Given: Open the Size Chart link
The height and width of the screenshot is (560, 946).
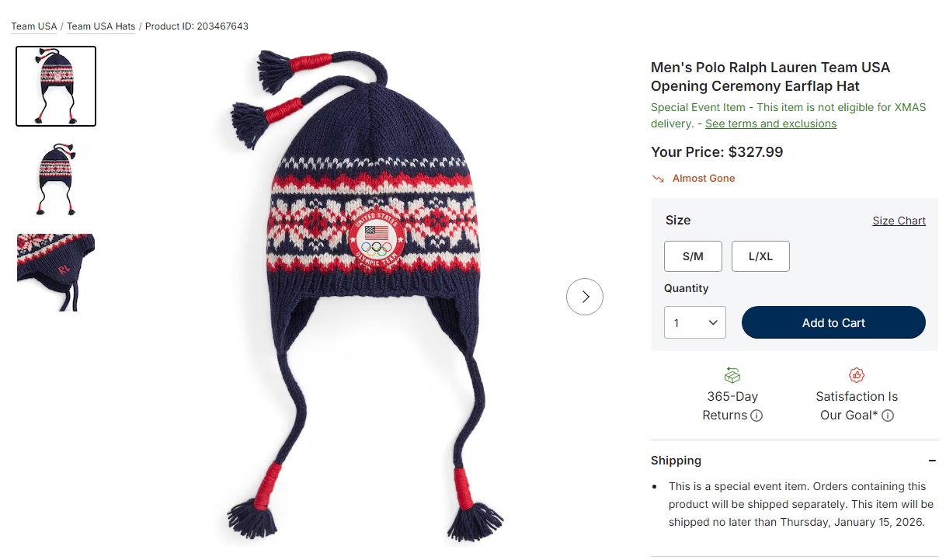Looking at the screenshot, I should 899,221.
